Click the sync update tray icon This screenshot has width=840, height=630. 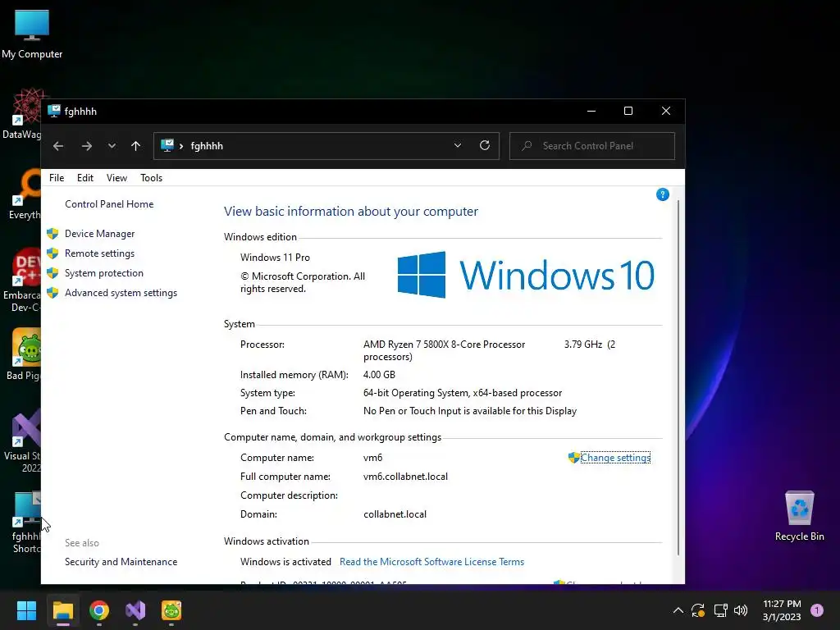(x=698, y=610)
